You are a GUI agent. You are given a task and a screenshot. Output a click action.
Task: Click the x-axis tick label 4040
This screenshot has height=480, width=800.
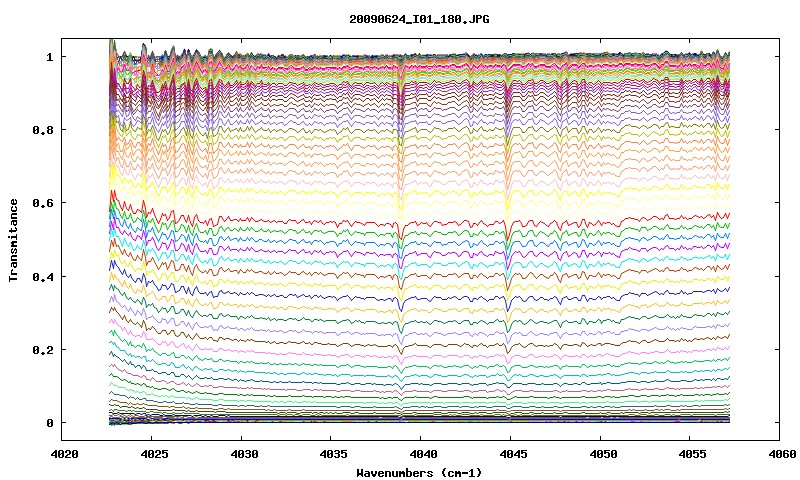click(423, 453)
